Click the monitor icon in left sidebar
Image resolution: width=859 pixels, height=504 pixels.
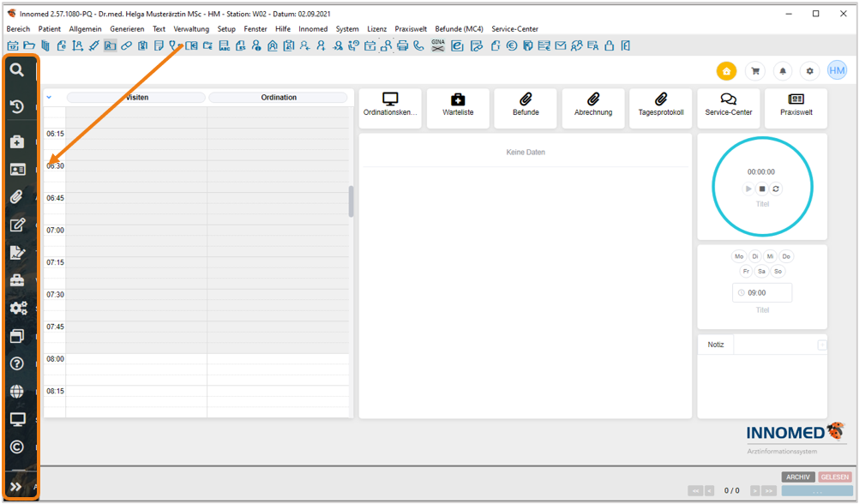tap(17, 420)
